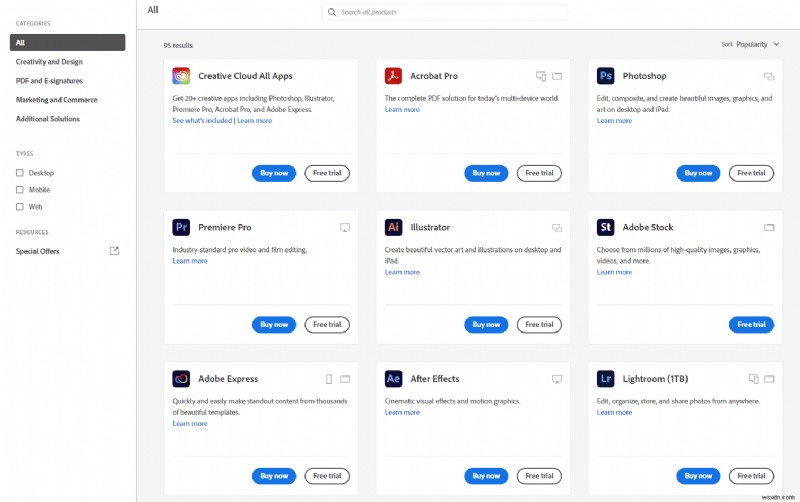Open the Sort by Popularity dropdown

click(756, 44)
